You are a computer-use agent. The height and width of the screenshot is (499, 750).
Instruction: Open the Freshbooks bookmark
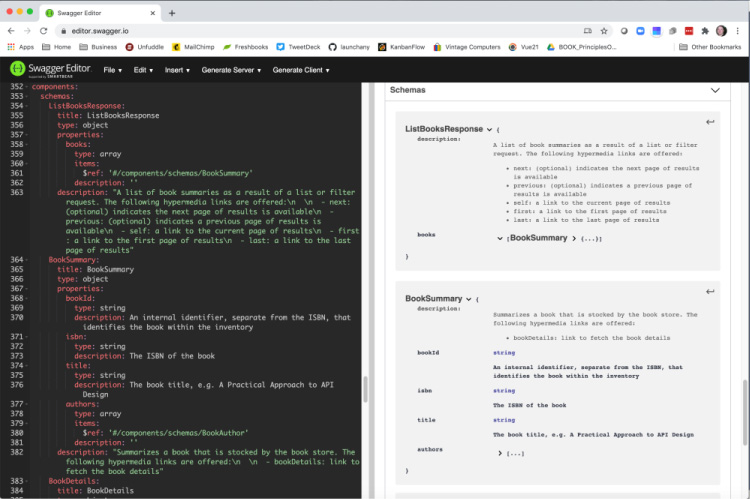(249, 47)
